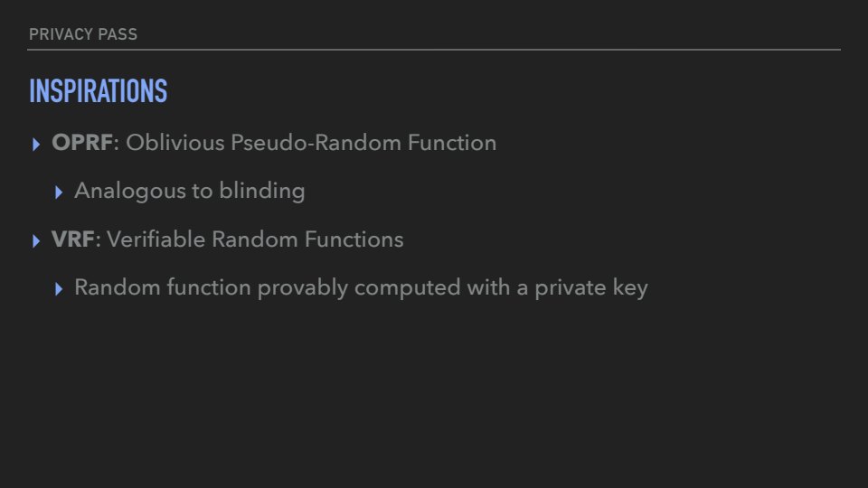Click the bullet arrow beside VRF
The height and width of the screenshot is (488, 868).
(35, 241)
